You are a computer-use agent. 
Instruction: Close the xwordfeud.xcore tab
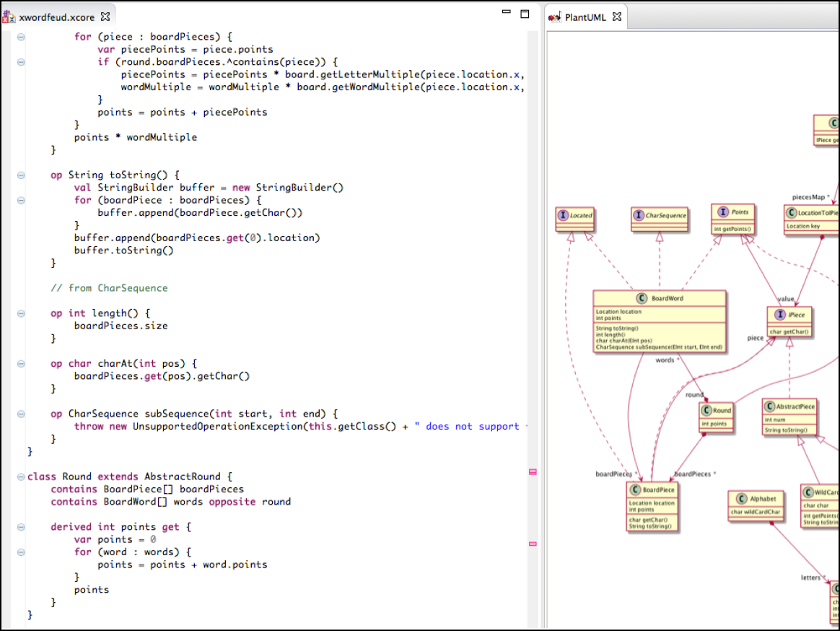click(x=105, y=17)
